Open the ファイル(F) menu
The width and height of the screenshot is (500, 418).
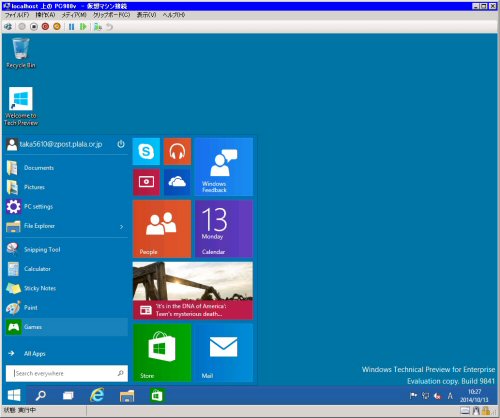pyautogui.click(x=17, y=15)
